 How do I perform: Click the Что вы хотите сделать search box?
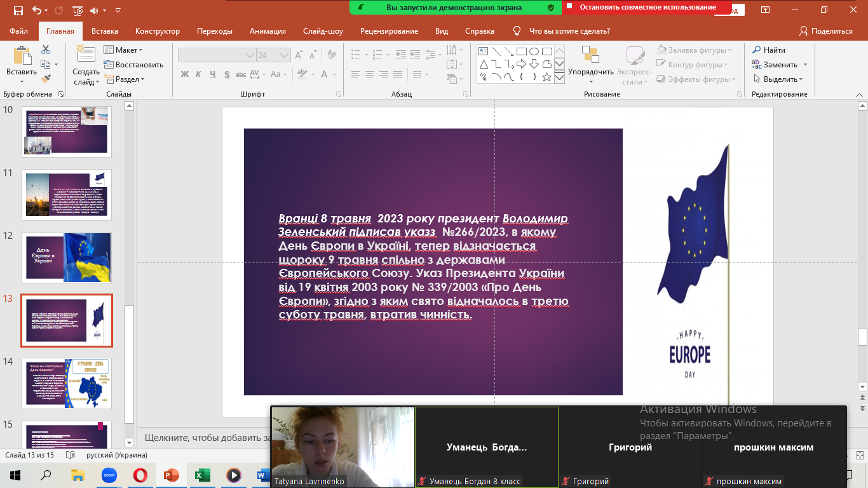pos(569,31)
